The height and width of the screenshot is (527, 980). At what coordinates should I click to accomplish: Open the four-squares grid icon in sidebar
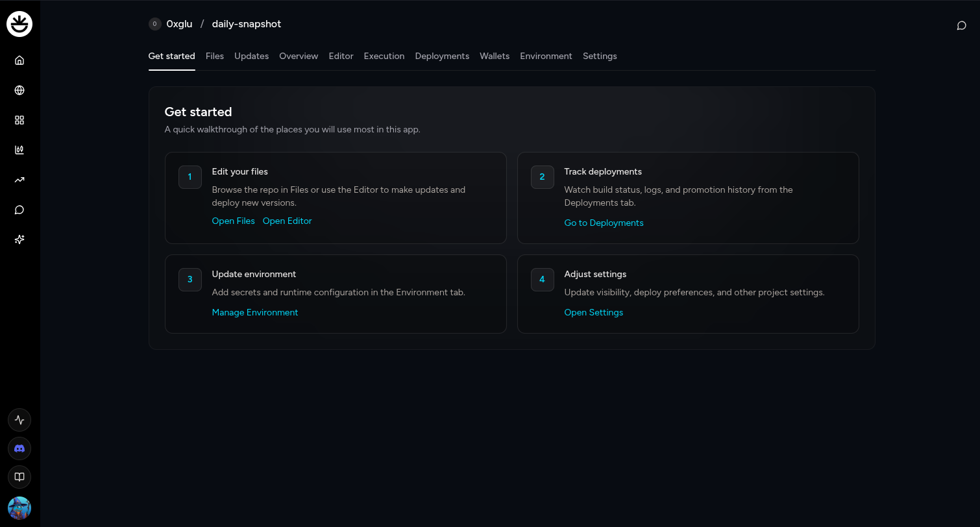click(19, 120)
